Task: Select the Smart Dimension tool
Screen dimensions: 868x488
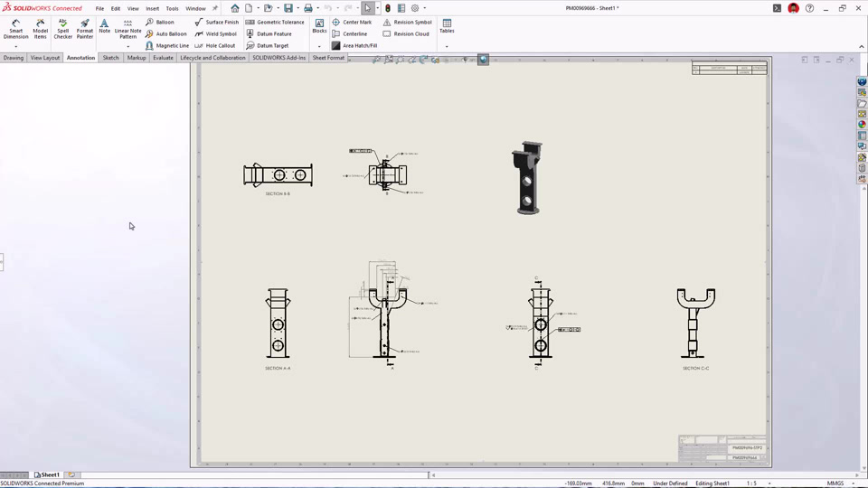Action: click(15, 29)
